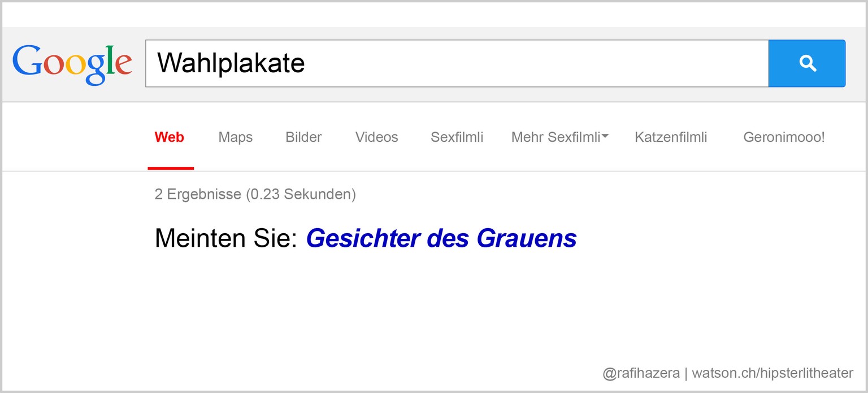The image size is (868, 393).
Task: Click the word Wahlplakate in search box
Action: [x=231, y=63]
